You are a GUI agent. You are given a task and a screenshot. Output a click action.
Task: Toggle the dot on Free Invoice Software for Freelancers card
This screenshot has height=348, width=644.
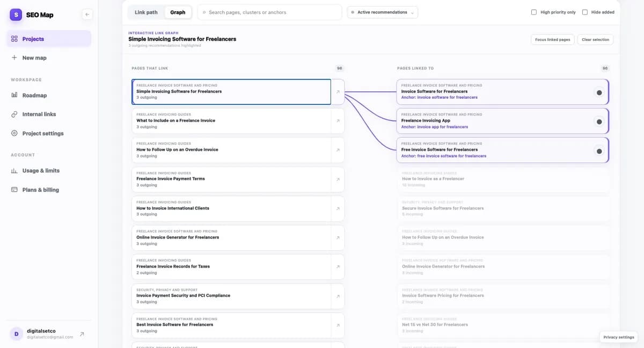click(x=599, y=151)
